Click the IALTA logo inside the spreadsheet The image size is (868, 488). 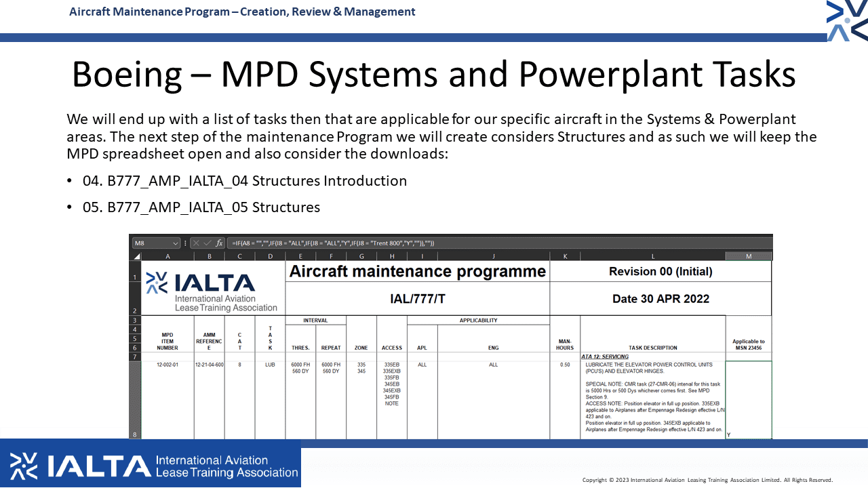click(212, 291)
